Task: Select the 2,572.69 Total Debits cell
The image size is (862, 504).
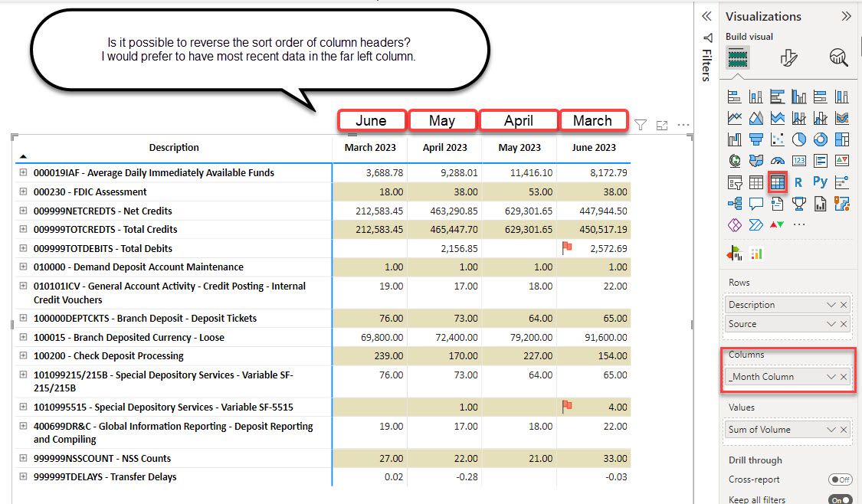Action: pyautogui.click(x=608, y=248)
